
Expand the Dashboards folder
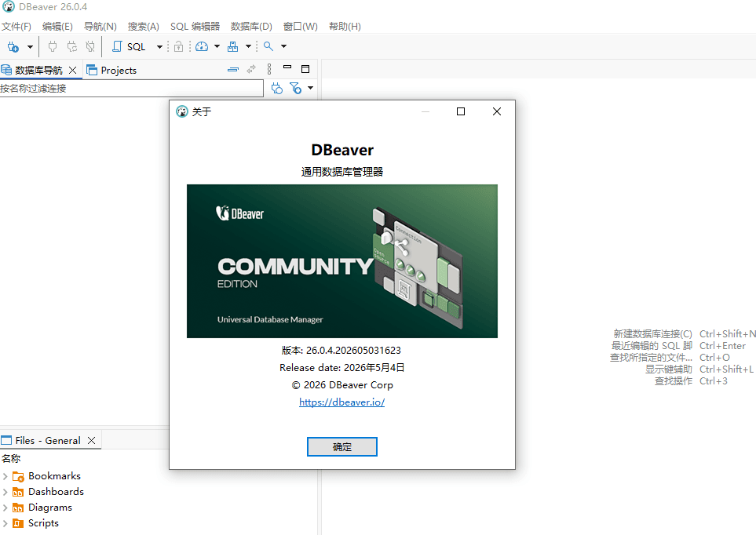5,492
